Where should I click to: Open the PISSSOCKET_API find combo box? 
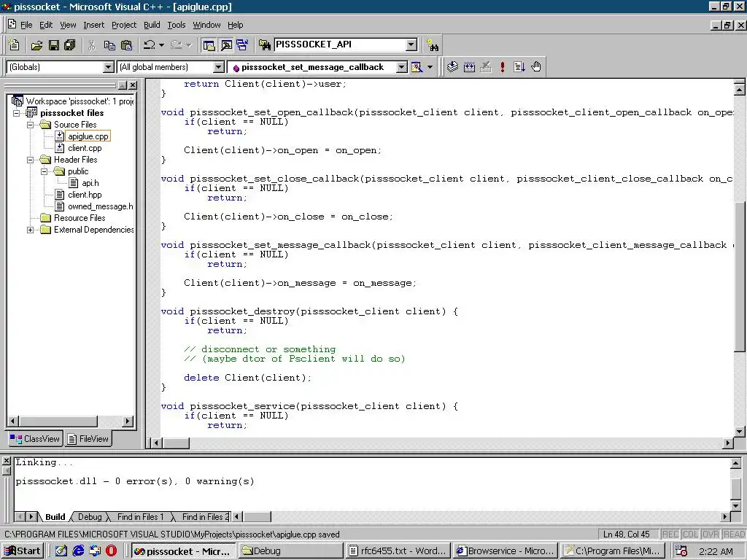click(411, 44)
